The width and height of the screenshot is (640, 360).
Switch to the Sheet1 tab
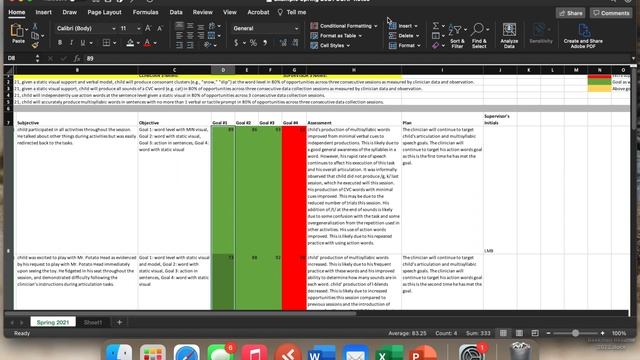coord(93,322)
